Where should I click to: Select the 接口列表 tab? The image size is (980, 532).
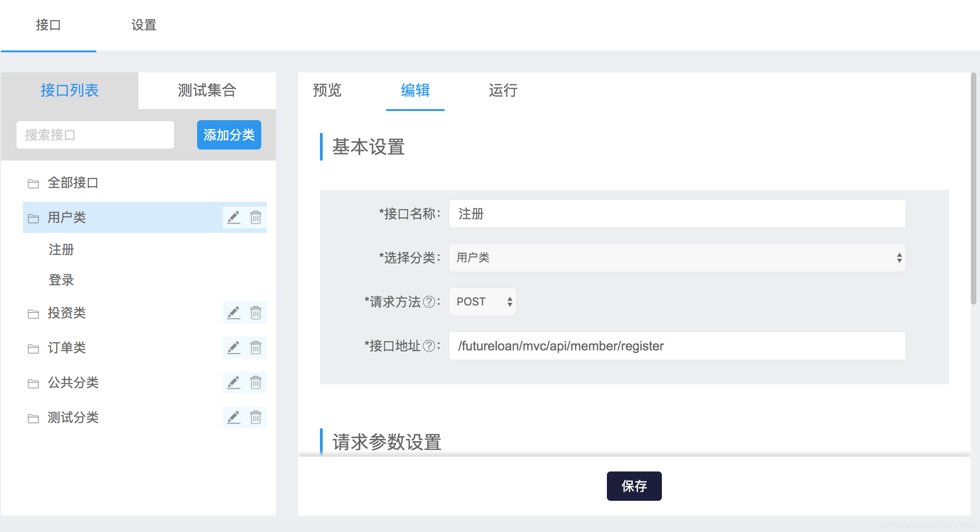(x=70, y=90)
